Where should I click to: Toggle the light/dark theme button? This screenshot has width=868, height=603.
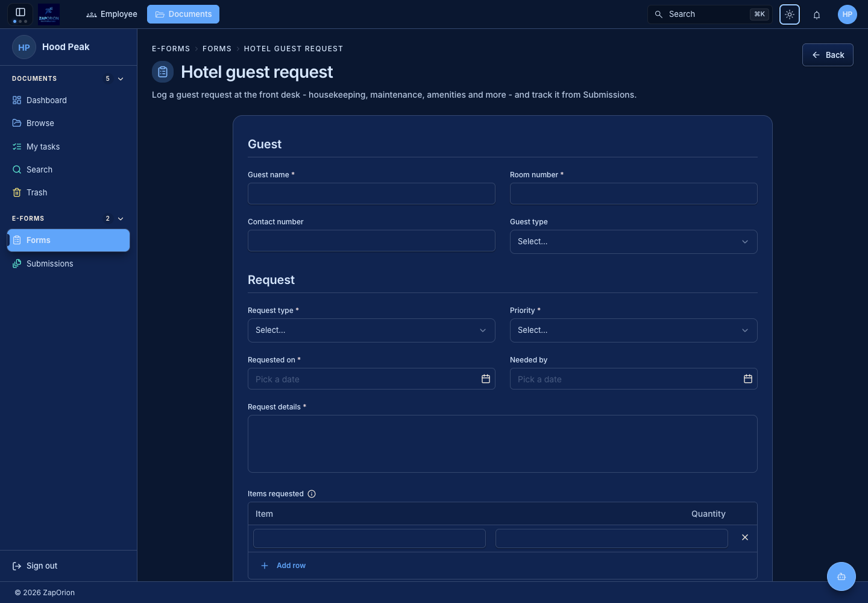pyautogui.click(x=790, y=14)
